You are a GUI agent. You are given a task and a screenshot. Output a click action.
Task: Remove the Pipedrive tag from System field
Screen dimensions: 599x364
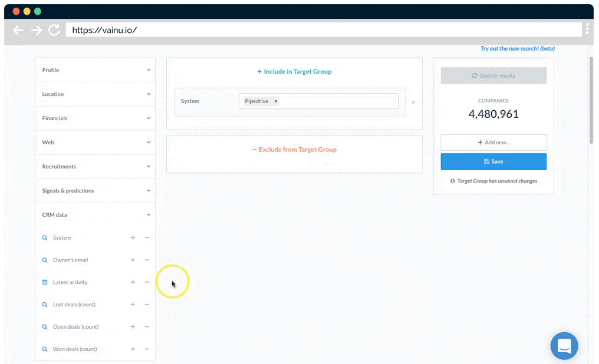coord(275,101)
